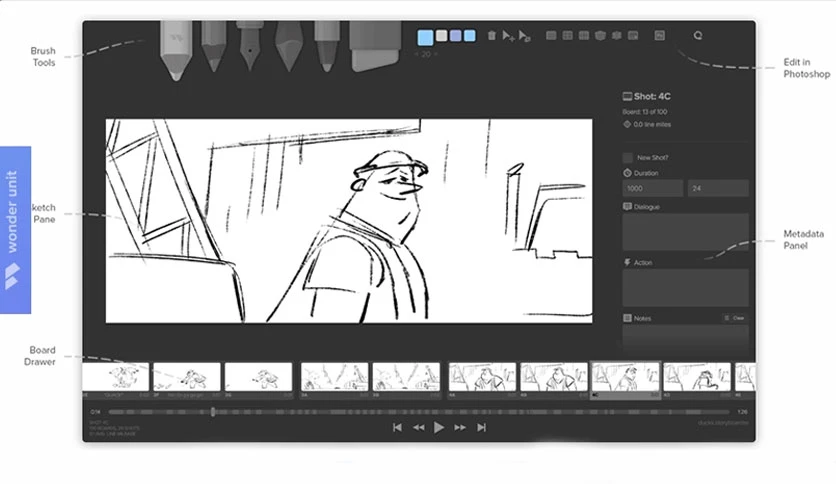
Task: Click the wonder unit side tab
Action: click(x=15, y=230)
